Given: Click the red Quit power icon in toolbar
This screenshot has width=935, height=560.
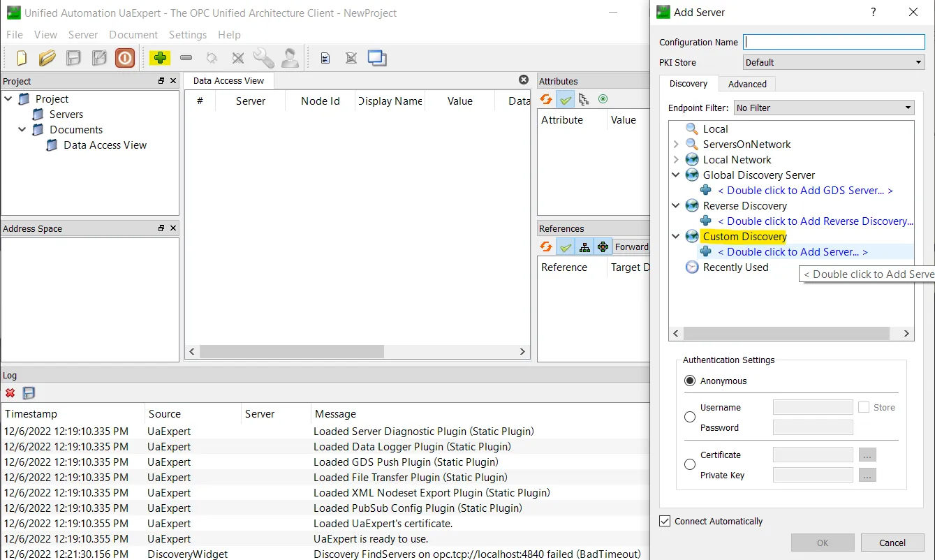Looking at the screenshot, I should tap(125, 58).
